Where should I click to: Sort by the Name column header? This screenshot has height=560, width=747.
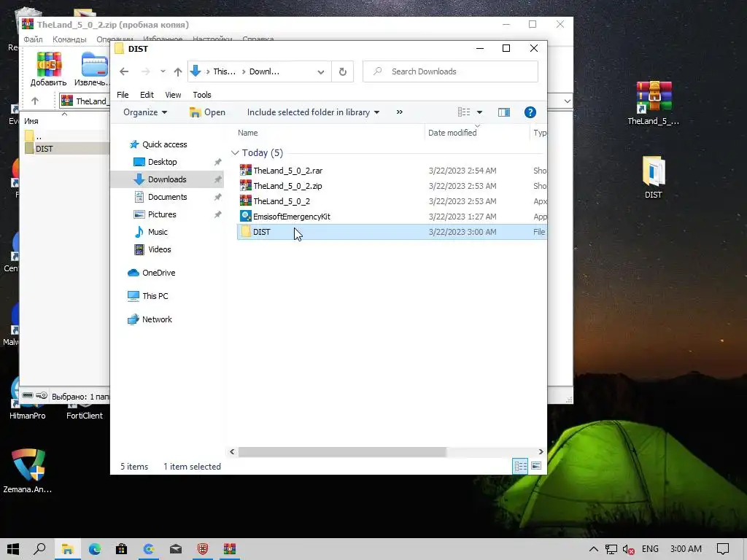point(248,133)
